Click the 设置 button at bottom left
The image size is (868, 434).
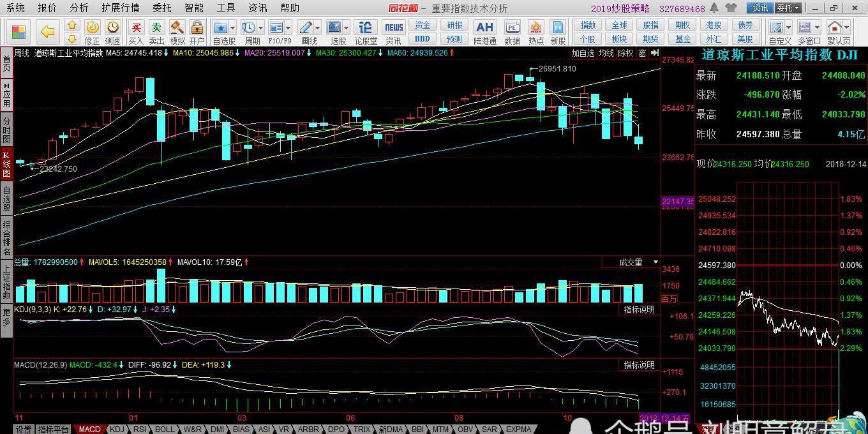point(24,430)
